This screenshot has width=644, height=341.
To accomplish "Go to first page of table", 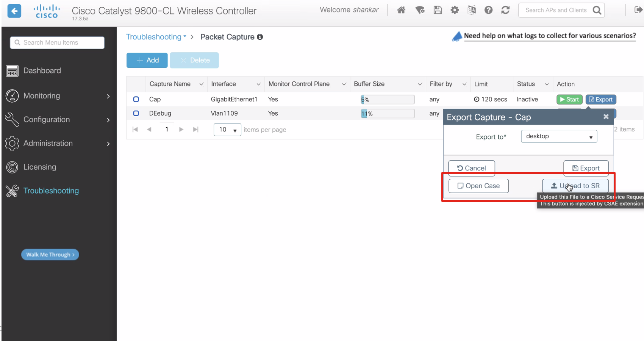I will (x=135, y=130).
